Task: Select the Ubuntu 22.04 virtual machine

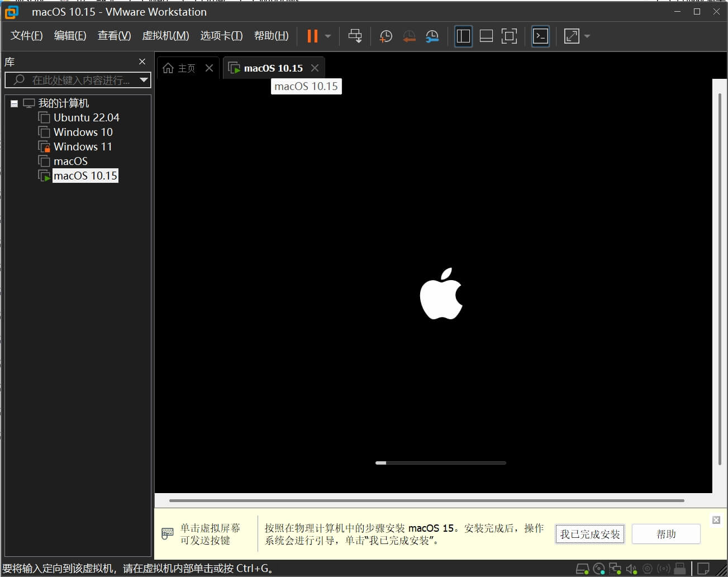Action: [86, 117]
